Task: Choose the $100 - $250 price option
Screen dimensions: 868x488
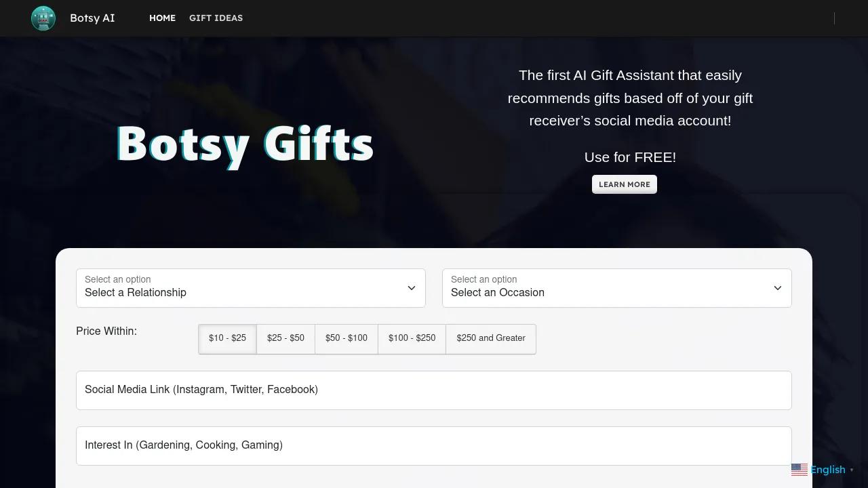Action: (412, 338)
